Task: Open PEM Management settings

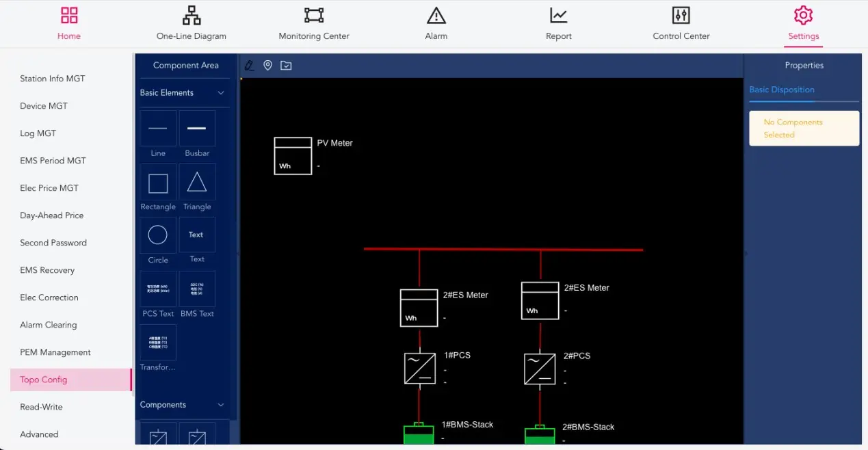Action: click(x=55, y=352)
